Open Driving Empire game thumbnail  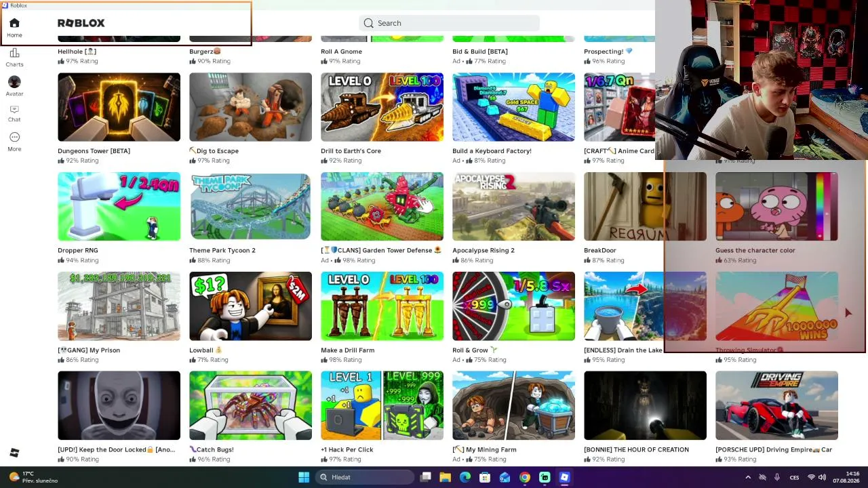point(776,405)
